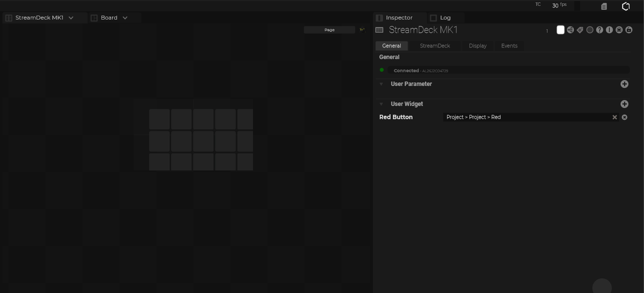Click the hexagon logo icon in top bar
Viewport: 644px width, 293px height.
click(626, 6)
